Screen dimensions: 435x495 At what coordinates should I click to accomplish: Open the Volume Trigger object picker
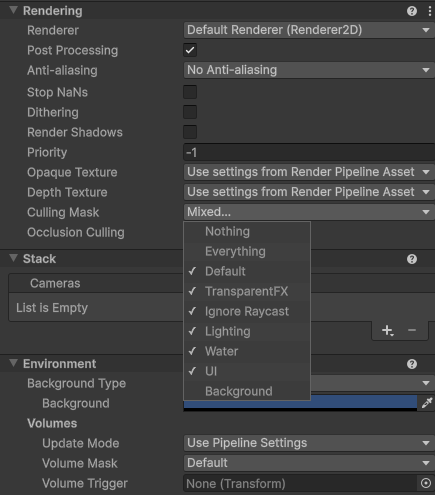pos(426,483)
